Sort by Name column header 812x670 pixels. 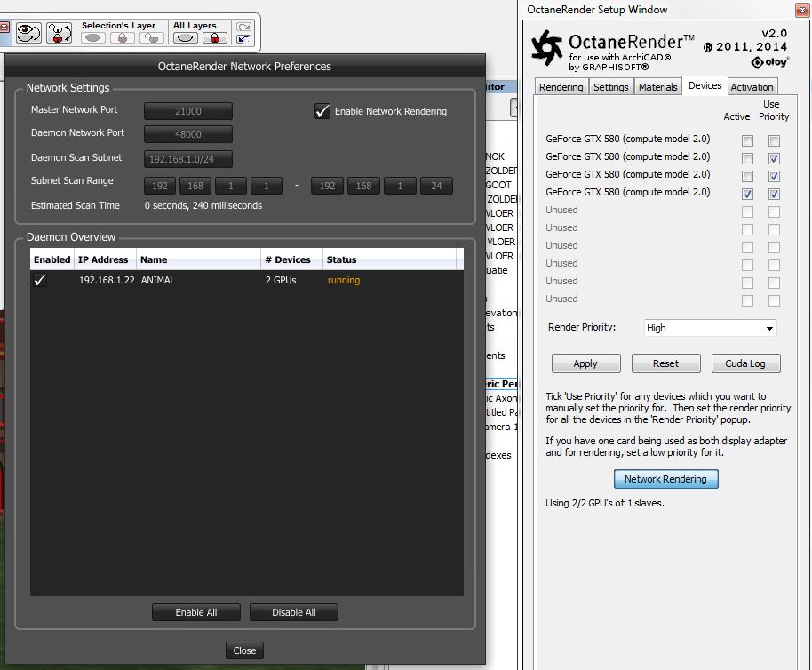click(x=198, y=259)
